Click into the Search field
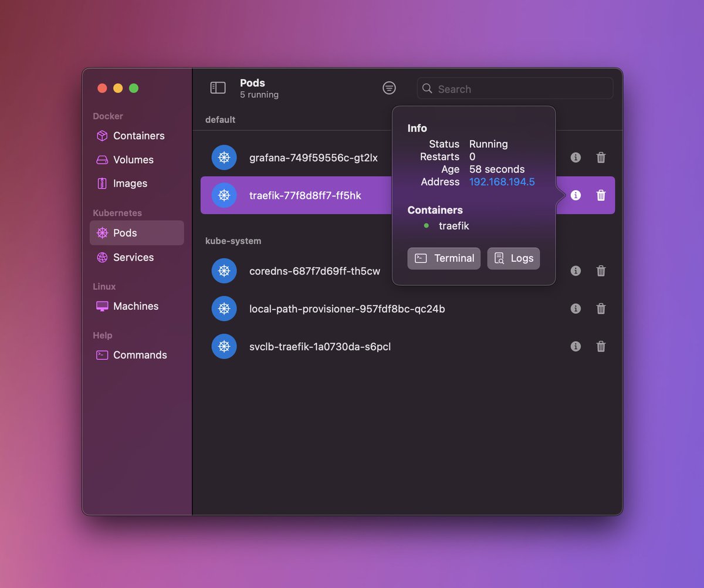This screenshot has height=588, width=704. [x=515, y=89]
